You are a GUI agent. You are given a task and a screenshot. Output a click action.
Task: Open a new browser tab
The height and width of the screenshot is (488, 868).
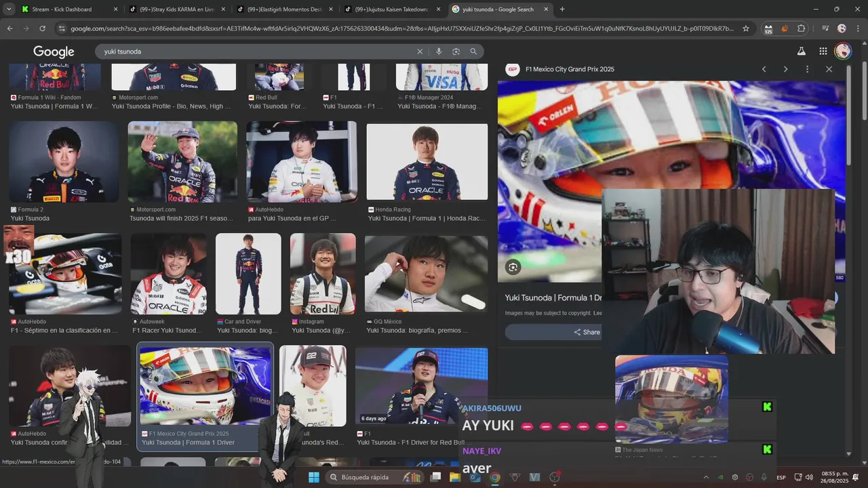click(562, 9)
